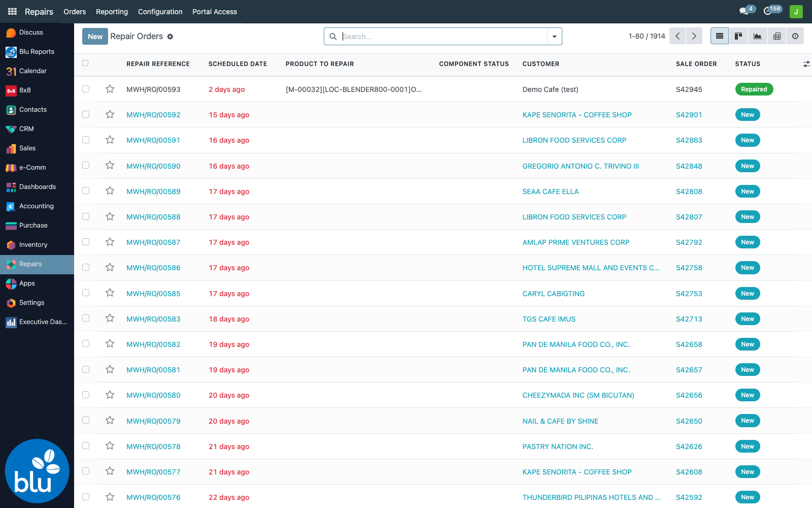
Task: Select the MWH/RO/00589 row checkbox
Action: pyautogui.click(x=86, y=190)
